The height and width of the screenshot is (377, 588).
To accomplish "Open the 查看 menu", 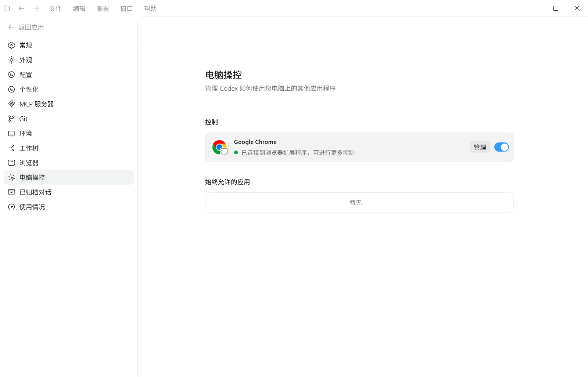I will [103, 8].
